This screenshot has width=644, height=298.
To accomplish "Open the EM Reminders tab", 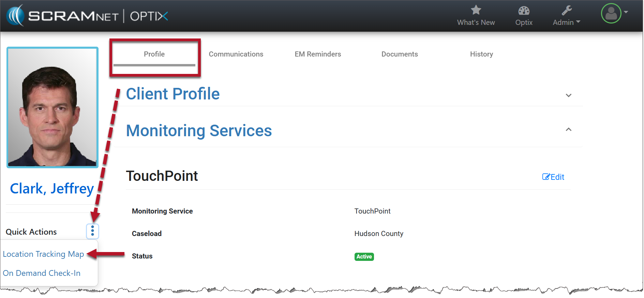I will tap(318, 54).
